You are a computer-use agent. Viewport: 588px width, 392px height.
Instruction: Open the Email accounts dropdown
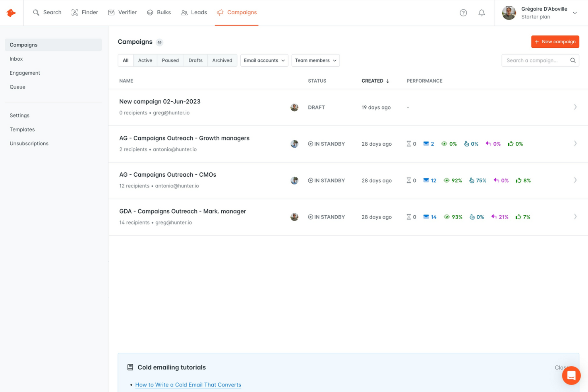click(x=264, y=60)
